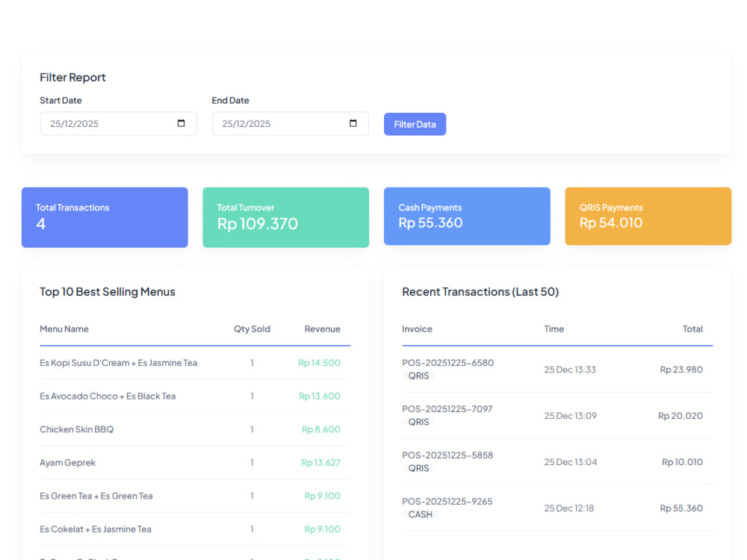This screenshot has width=747, height=560.
Task: Select Es Avocado Choco + Es Black Tea row
Action: [195, 396]
